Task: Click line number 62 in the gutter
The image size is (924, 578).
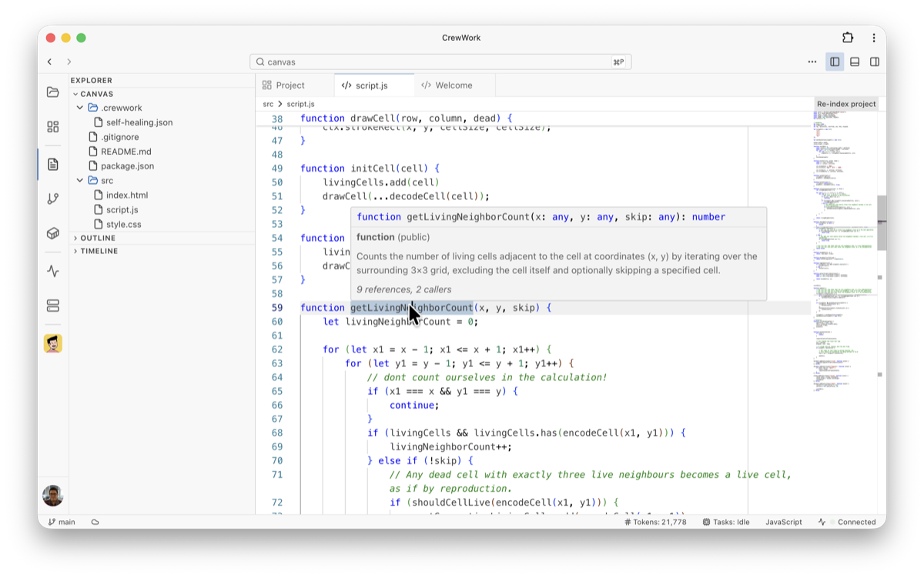Action: coord(277,349)
